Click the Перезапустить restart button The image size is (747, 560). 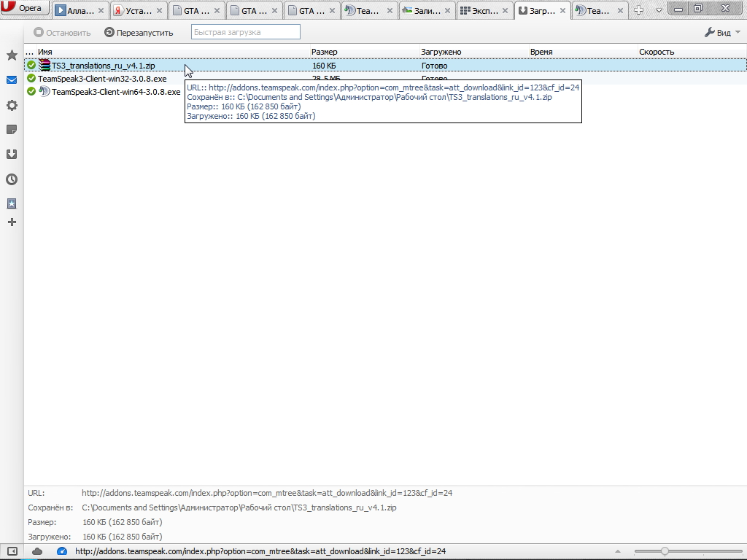tap(139, 32)
